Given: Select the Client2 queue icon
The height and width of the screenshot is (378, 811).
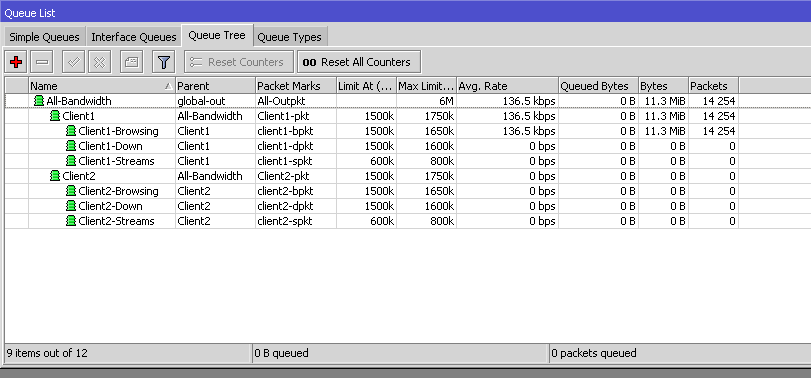Looking at the screenshot, I should coord(55,176).
